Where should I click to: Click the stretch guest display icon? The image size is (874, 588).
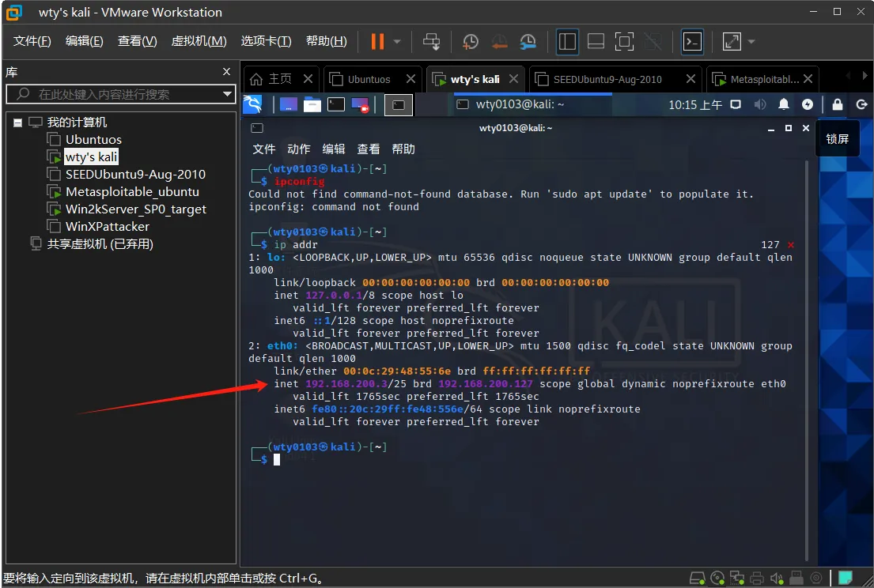(732, 41)
